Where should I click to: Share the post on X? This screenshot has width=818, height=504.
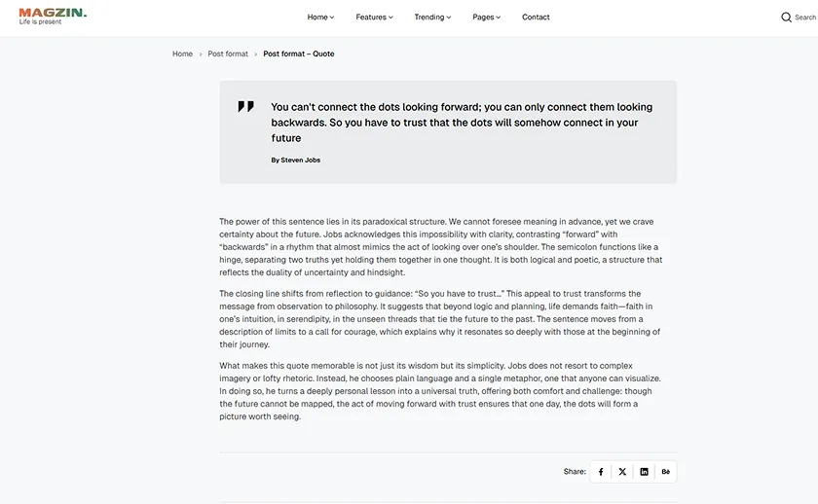click(622, 472)
